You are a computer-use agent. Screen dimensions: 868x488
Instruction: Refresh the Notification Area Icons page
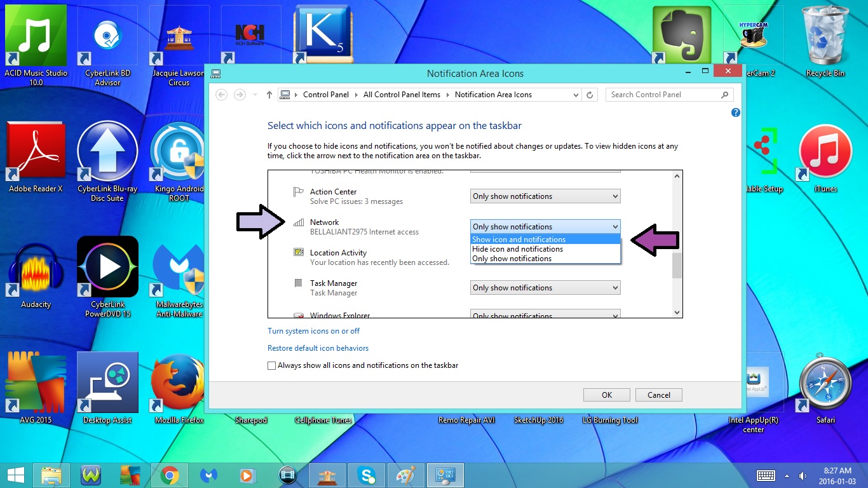coord(590,95)
